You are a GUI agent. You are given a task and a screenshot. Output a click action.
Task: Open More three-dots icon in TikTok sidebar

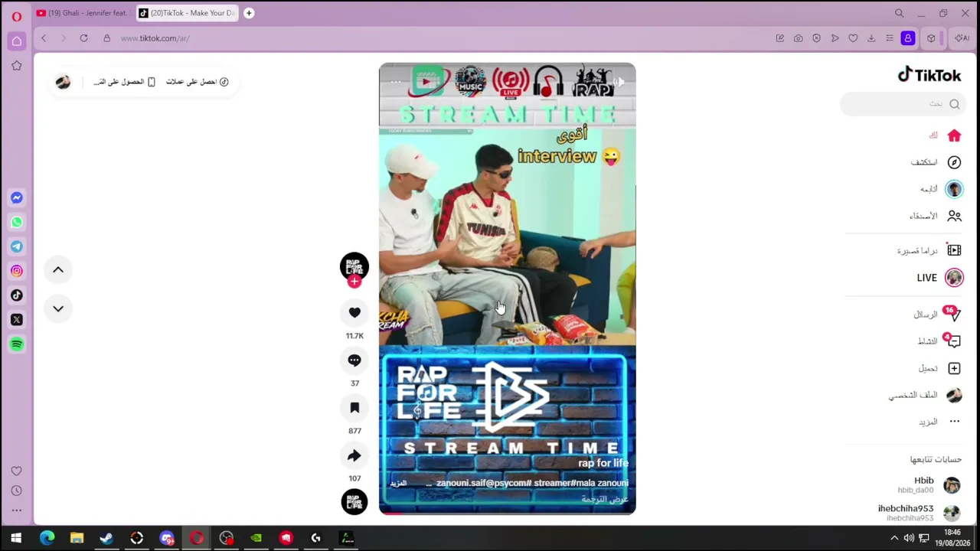click(954, 422)
